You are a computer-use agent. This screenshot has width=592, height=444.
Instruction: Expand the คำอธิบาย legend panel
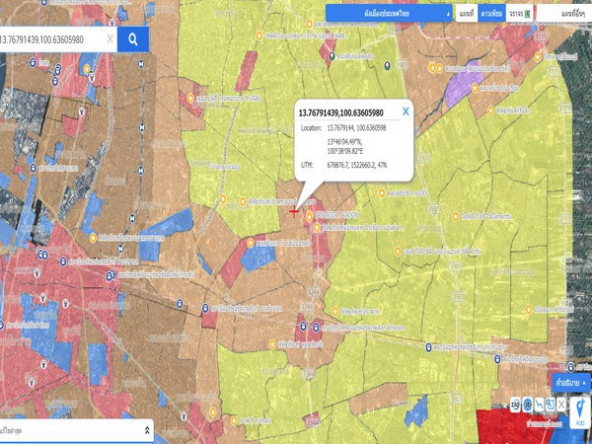pos(571,383)
